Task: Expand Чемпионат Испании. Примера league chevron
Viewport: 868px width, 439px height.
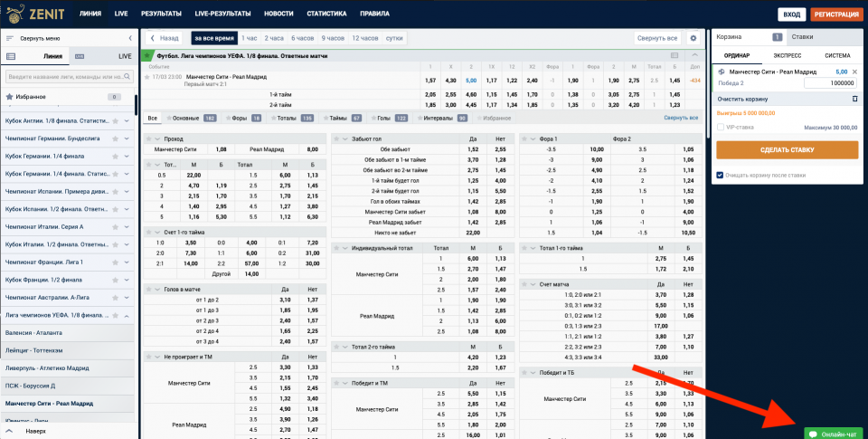Action: (x=127, y=192)
